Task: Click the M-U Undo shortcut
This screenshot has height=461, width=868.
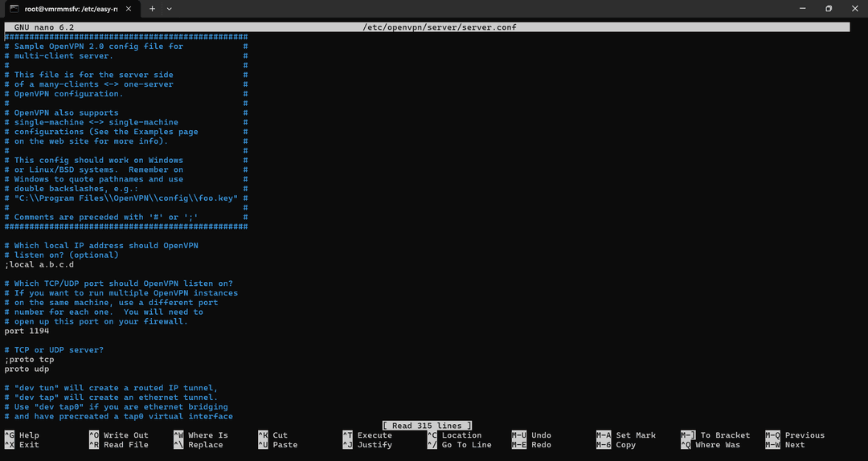Action: (531, 435)
